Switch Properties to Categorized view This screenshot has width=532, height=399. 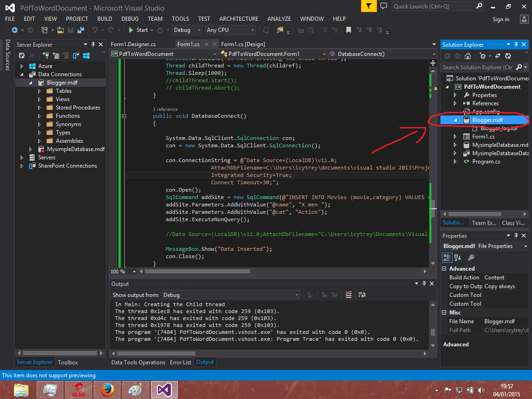click(x=447, y=258)
